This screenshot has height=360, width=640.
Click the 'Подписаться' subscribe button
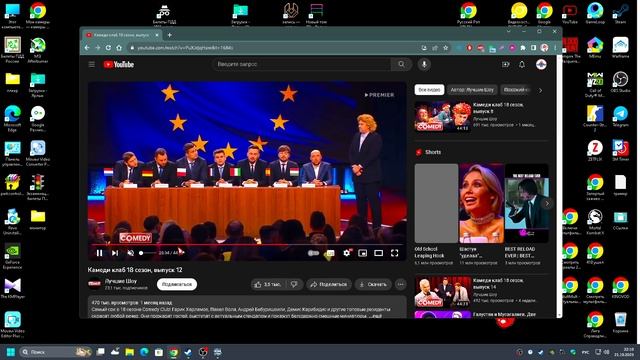[177, 284]
